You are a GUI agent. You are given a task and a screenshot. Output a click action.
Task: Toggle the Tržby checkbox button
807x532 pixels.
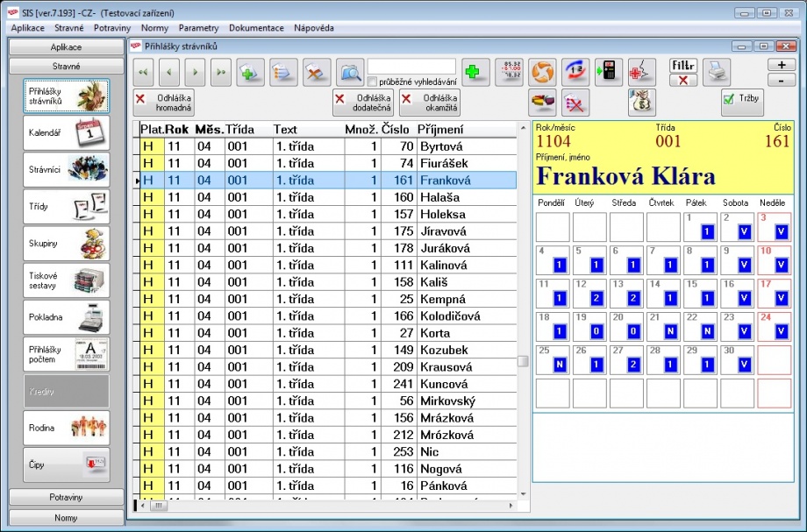742,103
